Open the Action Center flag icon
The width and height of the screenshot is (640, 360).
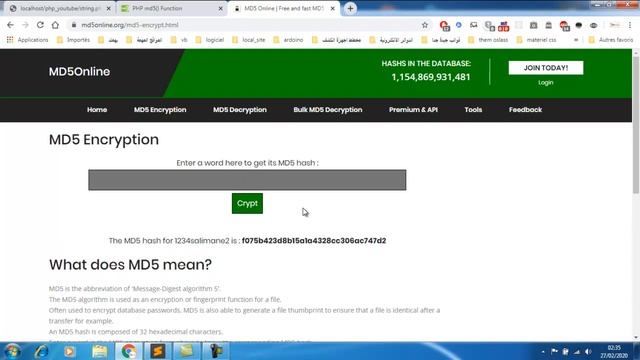tap(554, 351)
